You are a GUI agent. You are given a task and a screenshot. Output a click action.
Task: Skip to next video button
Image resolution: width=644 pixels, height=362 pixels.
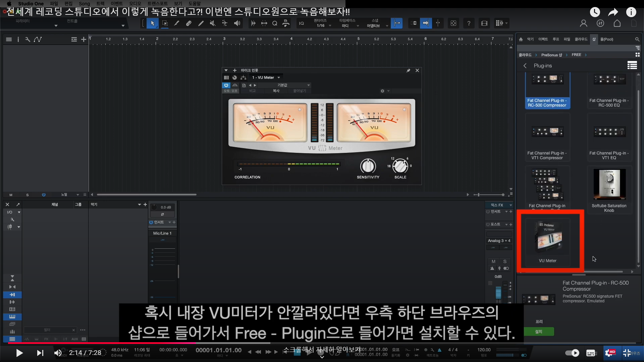pyautogui.click(x=40, y=353)
